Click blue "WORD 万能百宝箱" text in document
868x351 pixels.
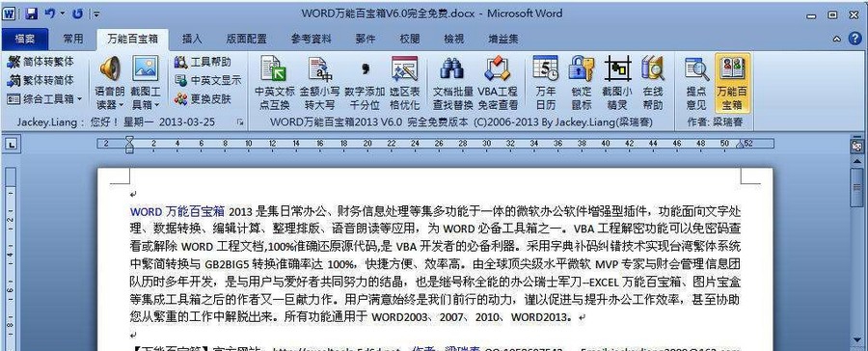[x=177, y=211]
